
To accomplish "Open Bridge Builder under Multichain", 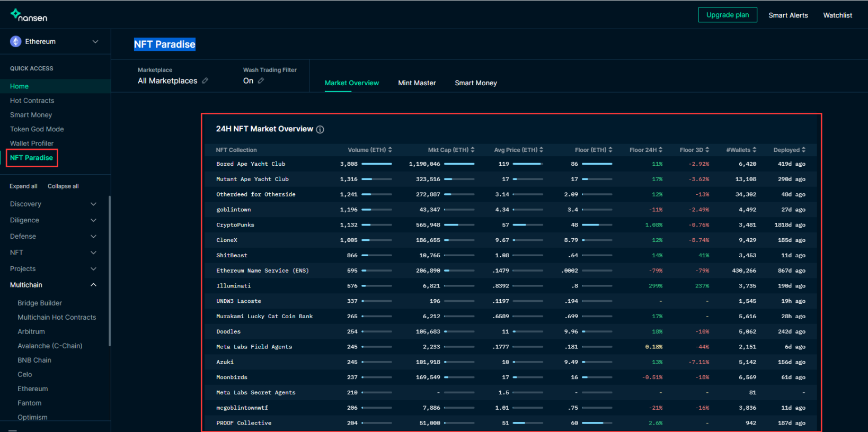I will [x=40, y=303].
